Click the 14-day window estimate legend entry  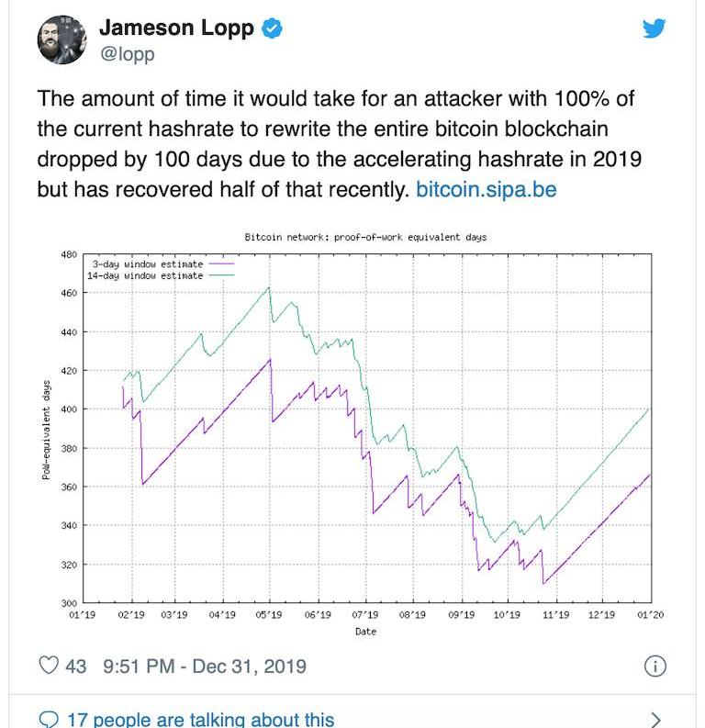tap(145, 275)
